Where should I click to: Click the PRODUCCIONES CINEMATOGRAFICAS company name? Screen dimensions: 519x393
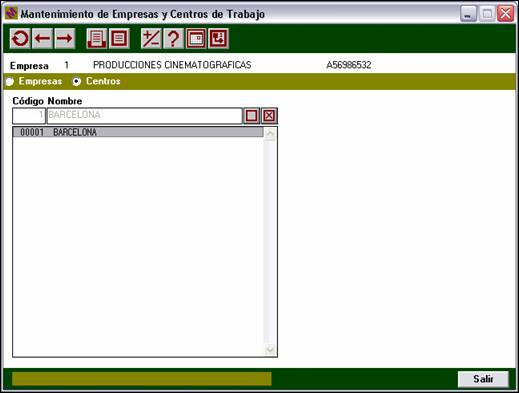(x=172, y=65)
